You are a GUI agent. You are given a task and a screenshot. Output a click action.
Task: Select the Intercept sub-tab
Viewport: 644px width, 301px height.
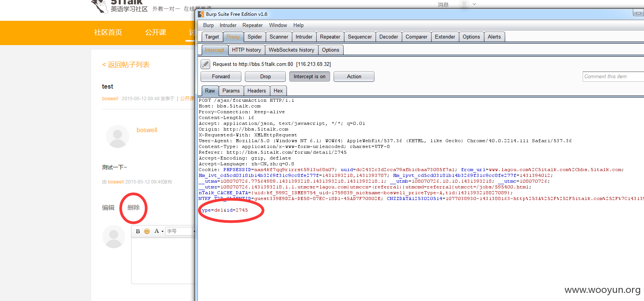pyautogui.click(x=214, y=50)
